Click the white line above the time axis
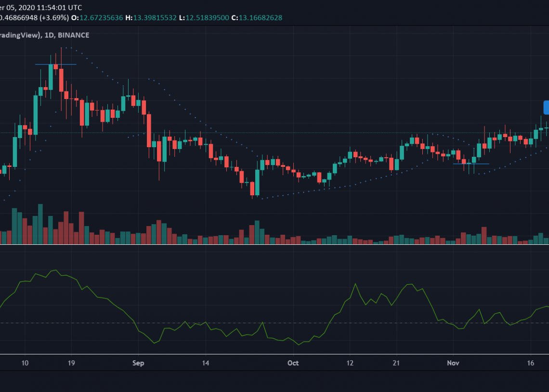Screen dimensions: 549x392 [274, 354]
